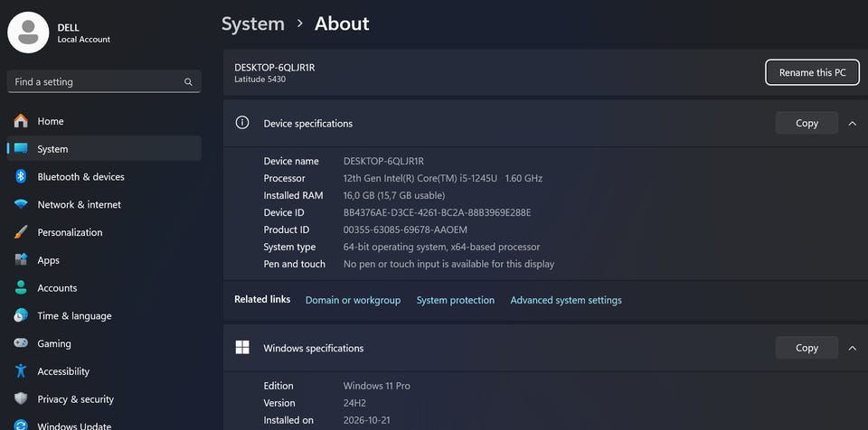The width and height of the screenshot is (868, 430).
Task: Click the search magnifier icon
Action: pos(188,82)
